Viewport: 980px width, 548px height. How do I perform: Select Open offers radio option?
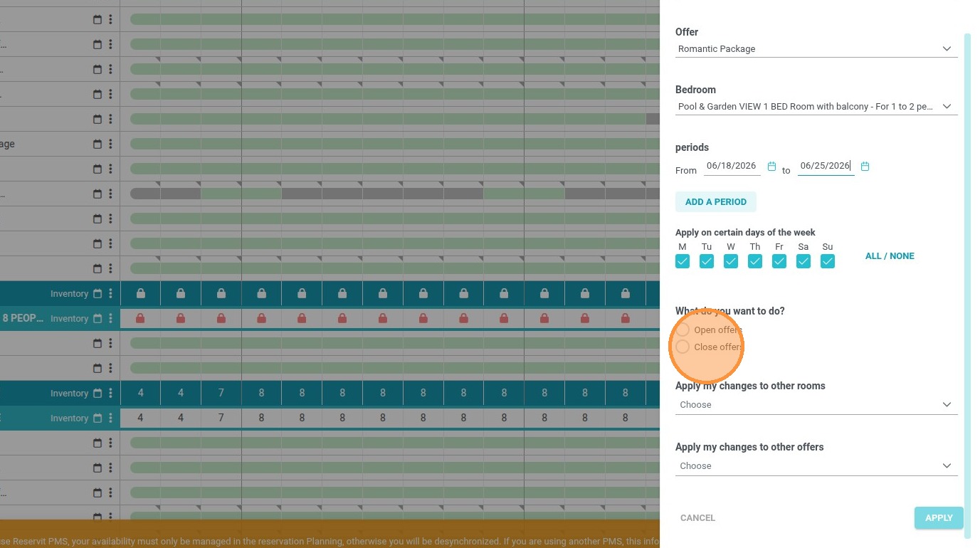tap(683, 330)
